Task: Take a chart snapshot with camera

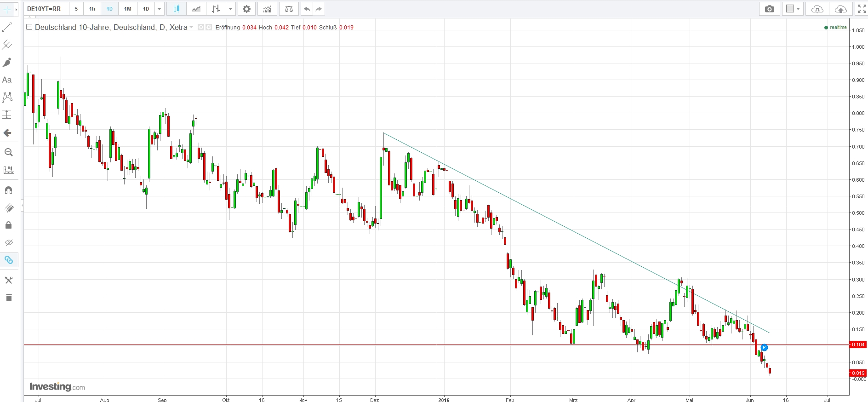Action: (x=770, y=9)
